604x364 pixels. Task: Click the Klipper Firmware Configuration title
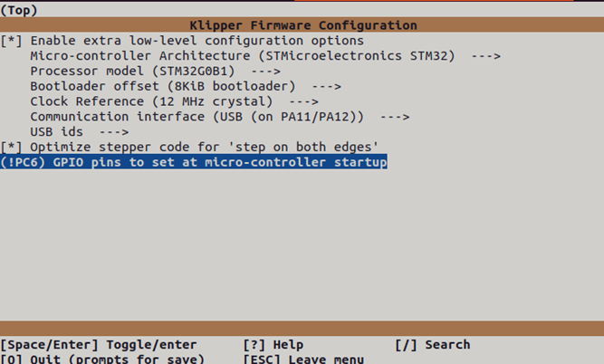[x=302, y=25]
